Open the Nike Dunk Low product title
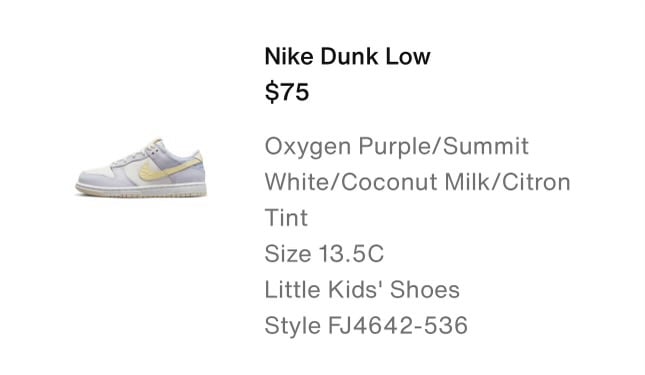This screenshot has height=375, width=645. point(348,56)
